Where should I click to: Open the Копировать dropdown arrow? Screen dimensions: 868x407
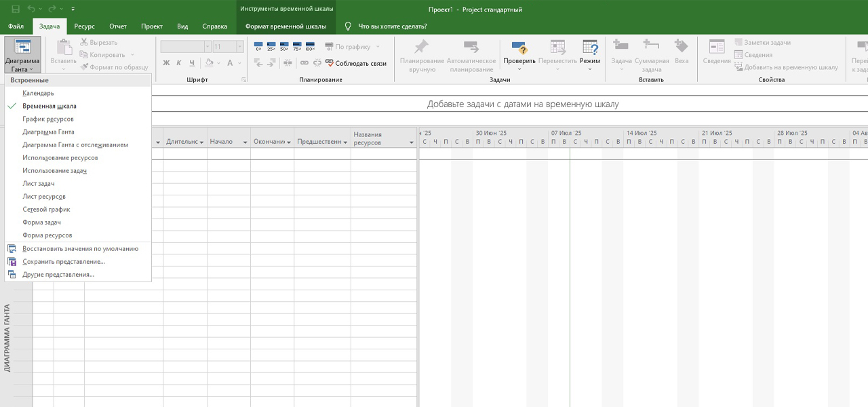pos(132,55)
